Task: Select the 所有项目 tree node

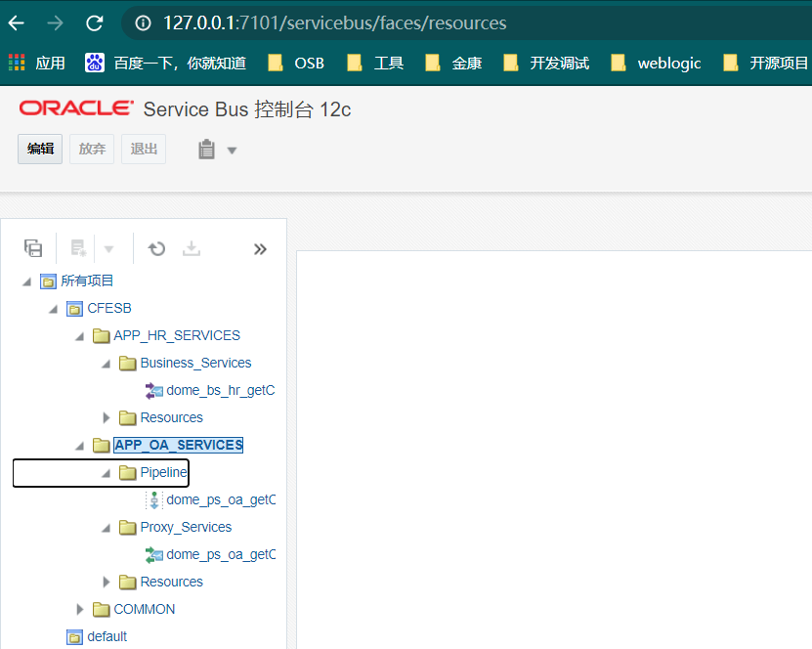Action: (87, 281)
